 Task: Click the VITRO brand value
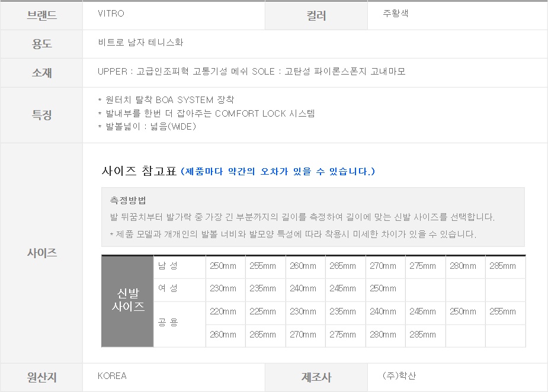pyautogui.click(x=111, y=14)
